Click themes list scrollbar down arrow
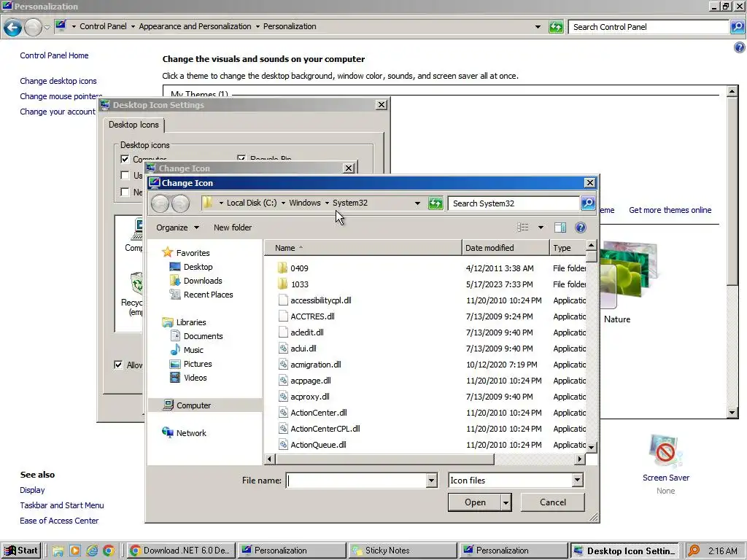This screenshot has width=747, height=560. 732,413
